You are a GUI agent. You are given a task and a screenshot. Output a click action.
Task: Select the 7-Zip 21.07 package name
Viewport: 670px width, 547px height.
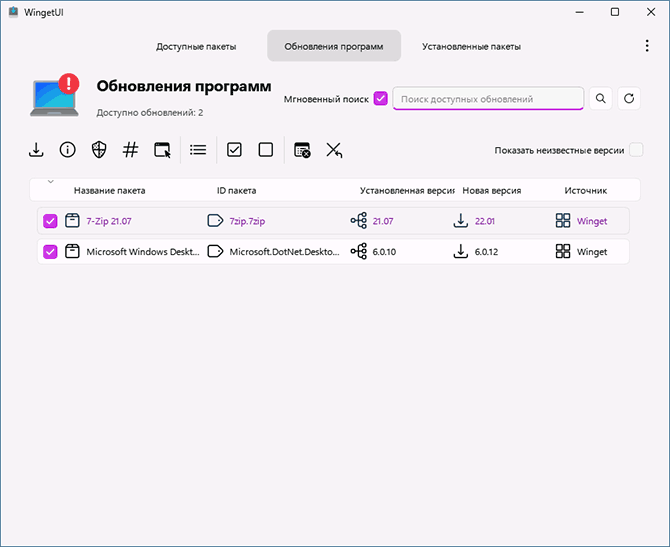pos(109,221)
